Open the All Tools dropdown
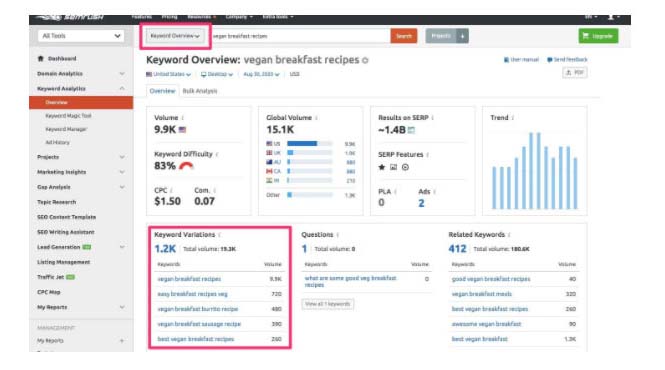The height and width of the screenshot is (370, 665). (x=81, y=36)
